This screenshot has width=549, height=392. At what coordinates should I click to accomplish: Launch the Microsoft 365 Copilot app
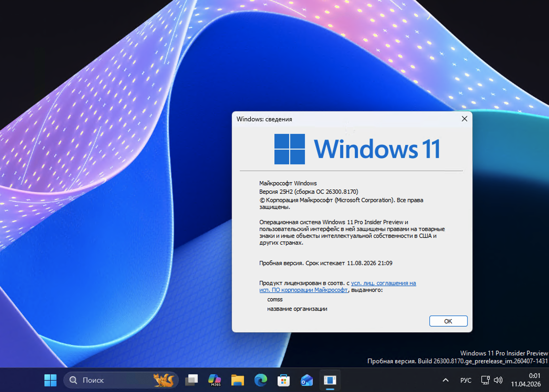point(215,380)
